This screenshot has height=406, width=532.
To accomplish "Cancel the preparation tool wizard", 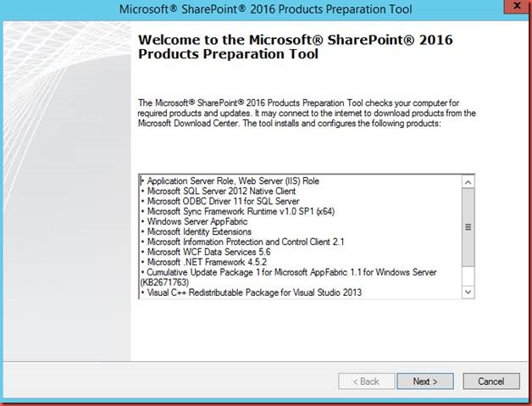I will pyautogui.click(x=491, y=381).
